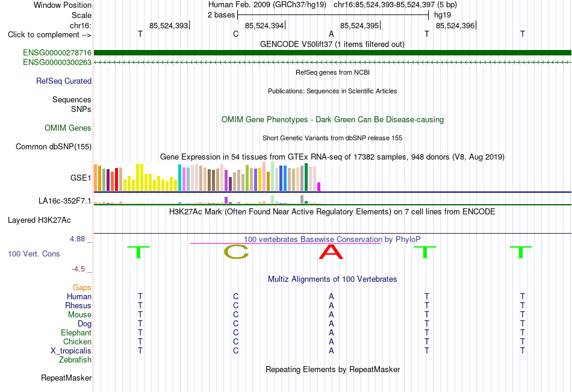Click 'RefSeq genes from NCBI' track title
The height and width of the screenshot is (392, 572).
coord(332,72)
